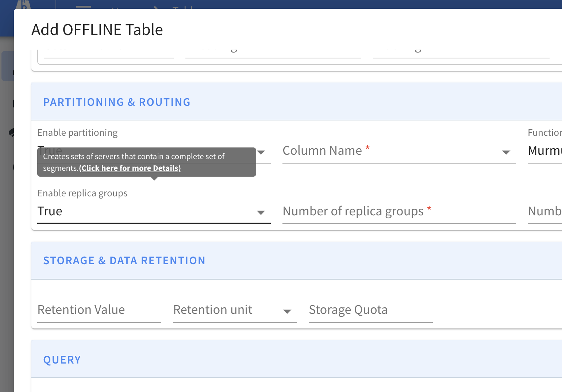Click the Add OFFLINE Table dialog title
Image resolution: width=562 pixels, height=392 pixels.
(x=97, y=30)
